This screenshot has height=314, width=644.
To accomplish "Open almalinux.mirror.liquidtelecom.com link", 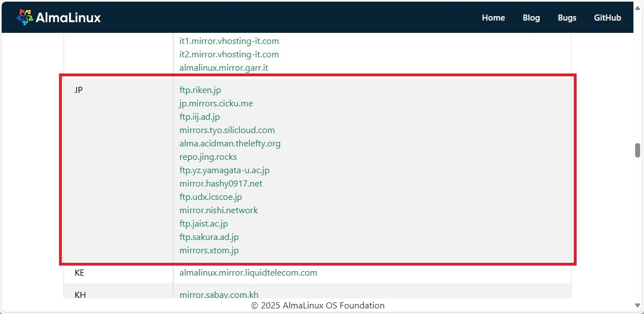I will point(248,273).
